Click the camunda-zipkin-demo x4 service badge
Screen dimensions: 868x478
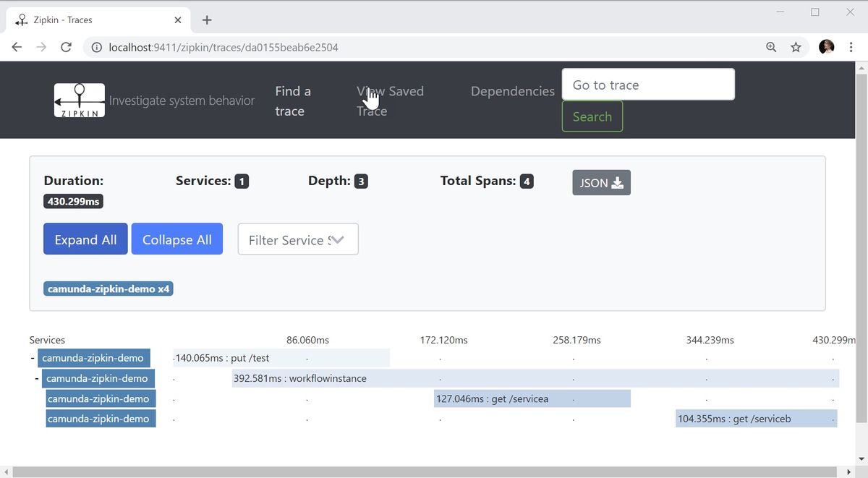(x=109, y=289)
